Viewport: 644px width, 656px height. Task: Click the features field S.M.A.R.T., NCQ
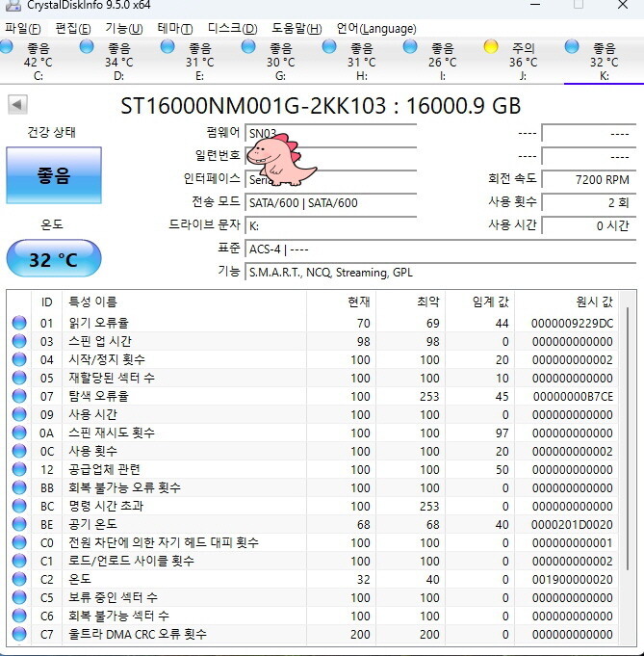(440, 273)
